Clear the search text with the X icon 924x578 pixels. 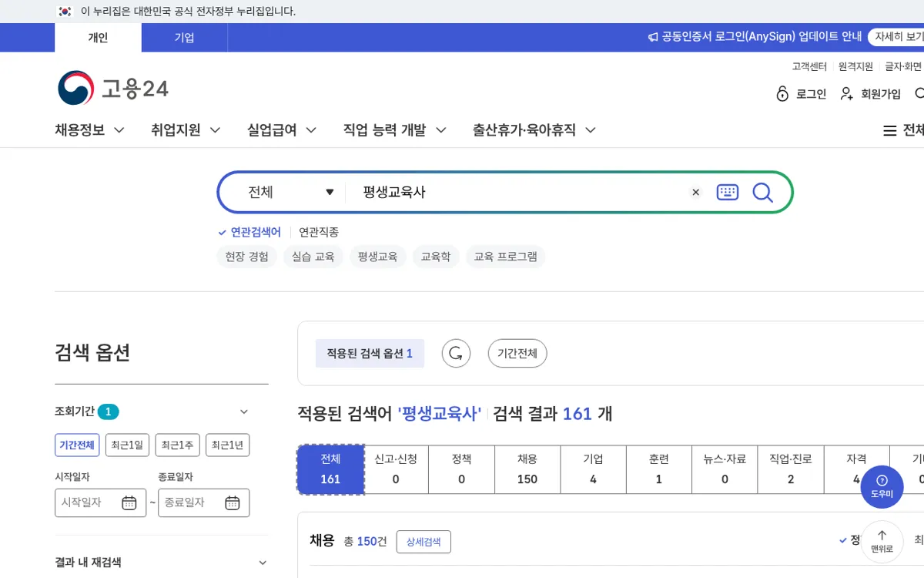coord(696,193)
